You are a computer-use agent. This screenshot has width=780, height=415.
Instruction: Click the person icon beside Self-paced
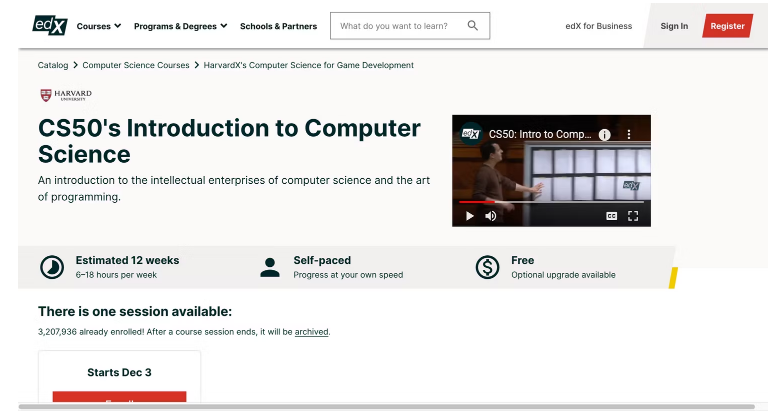click(x=270, y=267)
